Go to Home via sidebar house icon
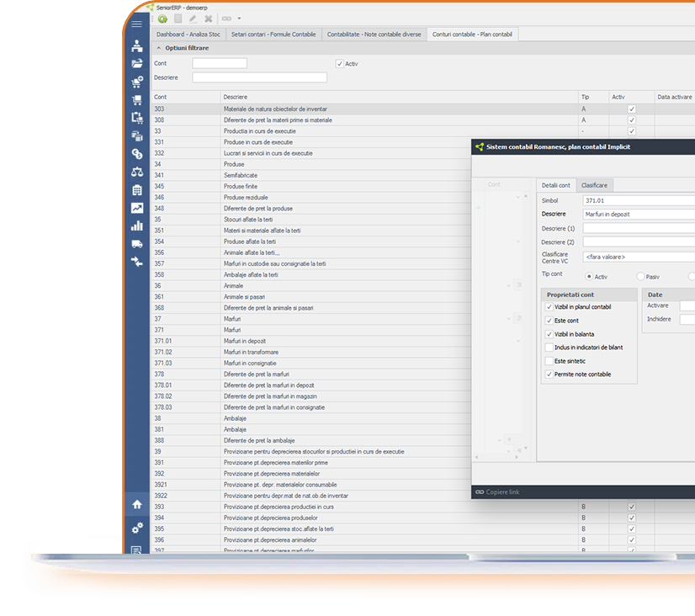 click(136, 504)
